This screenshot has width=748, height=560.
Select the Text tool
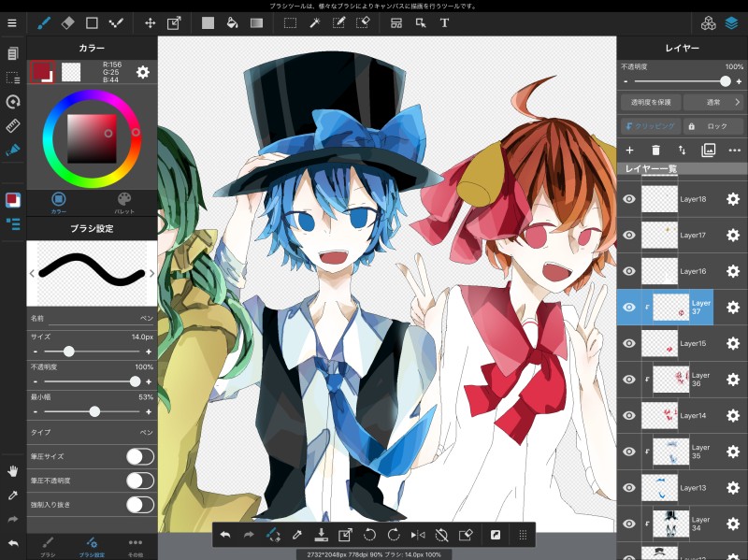pos(444,22)
